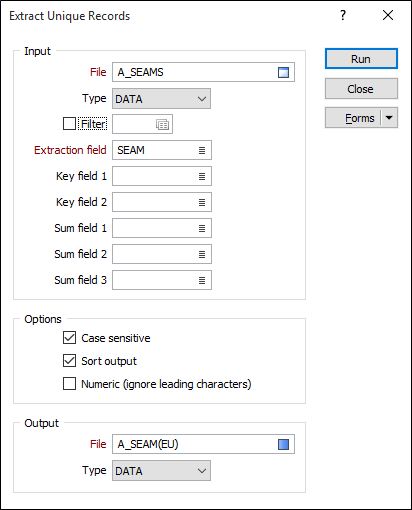Open the input File browse icon
Screen dimensions: 412x510
[283, 72]
